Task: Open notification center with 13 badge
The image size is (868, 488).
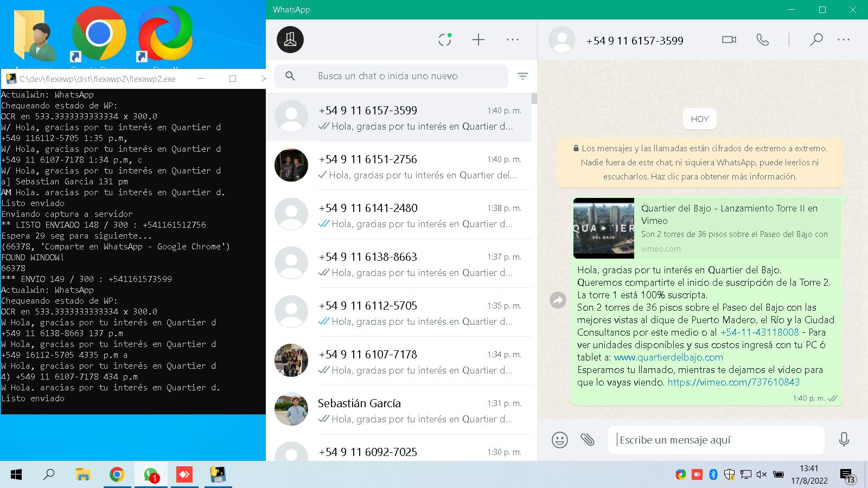Action: coord(847,476)
